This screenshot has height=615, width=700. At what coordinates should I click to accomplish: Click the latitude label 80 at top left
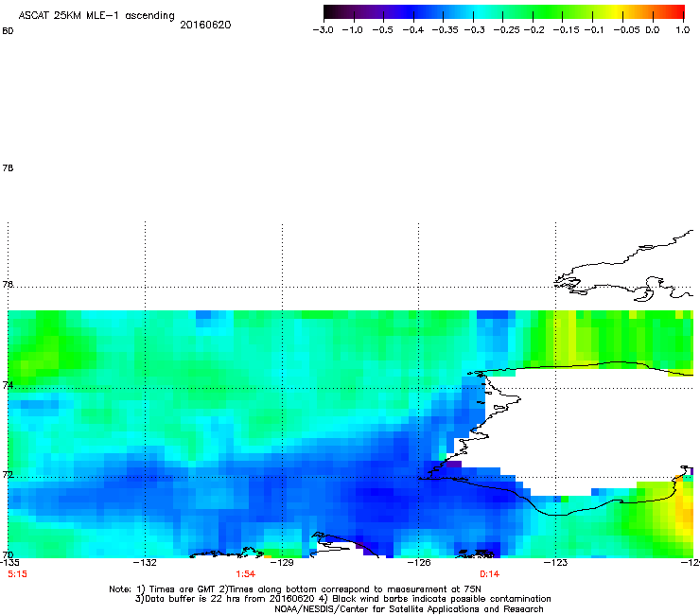coord(8,31)
